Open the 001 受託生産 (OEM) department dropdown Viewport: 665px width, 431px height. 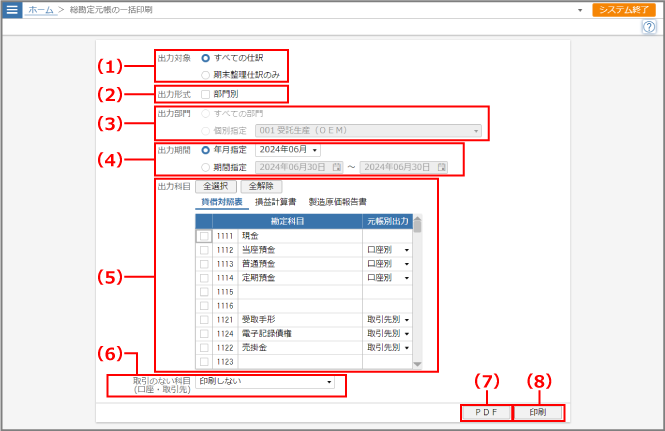click(368, 131)
